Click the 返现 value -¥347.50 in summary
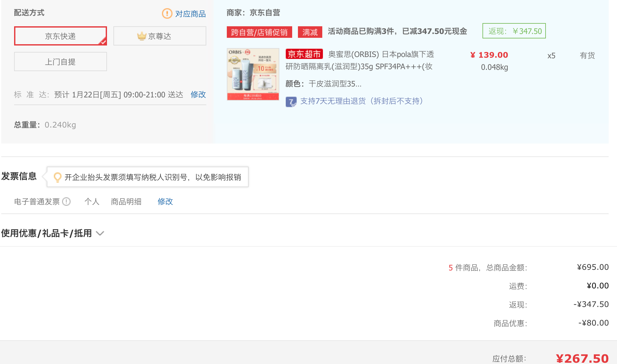The width and height of the screenshot is (617, 364). [x=591, y=304]
